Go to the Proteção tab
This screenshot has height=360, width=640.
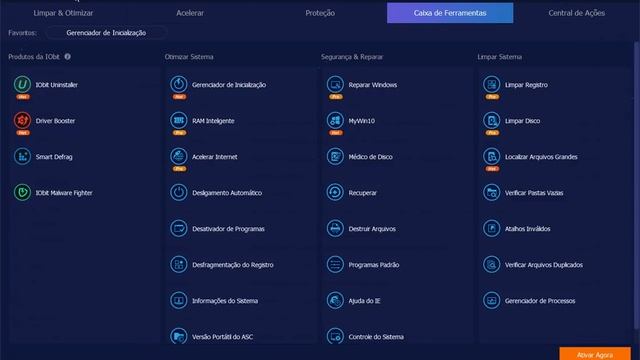point(320,13)
